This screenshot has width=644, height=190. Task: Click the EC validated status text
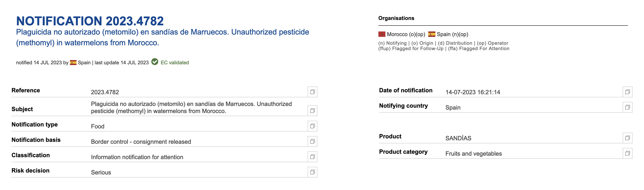[175, 63]
